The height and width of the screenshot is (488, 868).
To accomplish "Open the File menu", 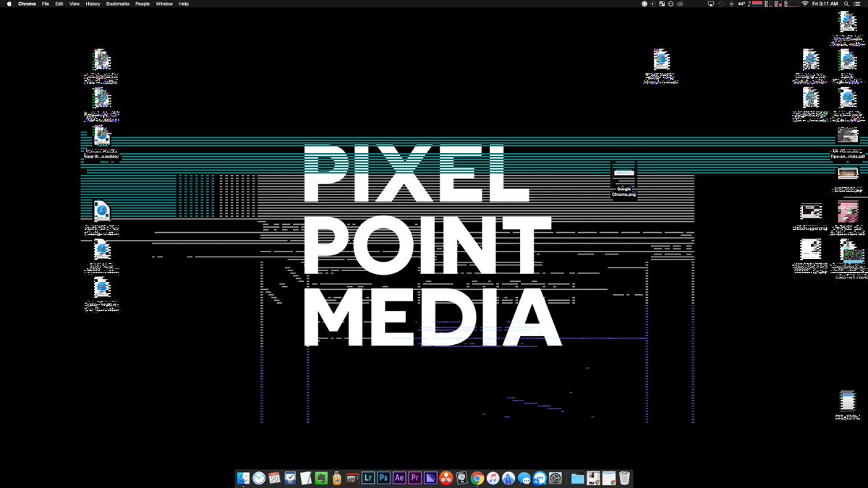I will 46,4.
